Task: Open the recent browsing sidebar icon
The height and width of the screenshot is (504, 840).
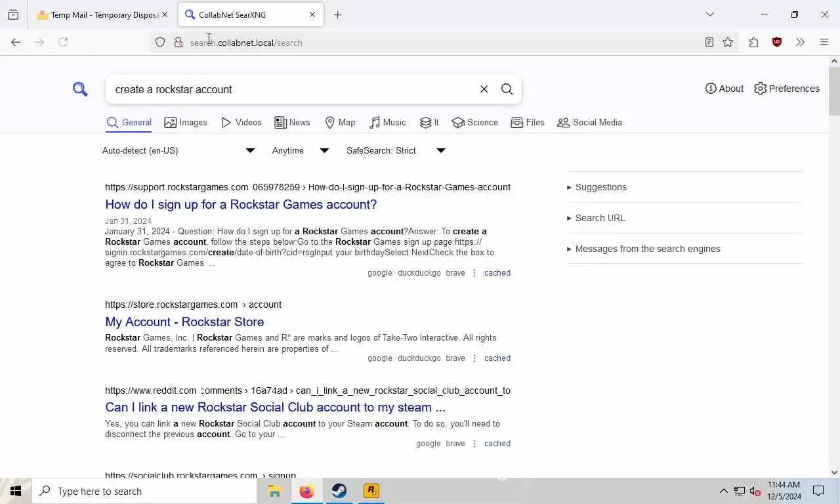Action: 13,14
